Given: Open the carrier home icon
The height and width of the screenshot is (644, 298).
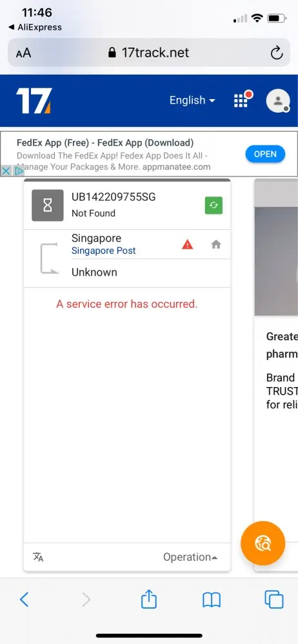Looking at the screenshot, I should click(216, 245).
